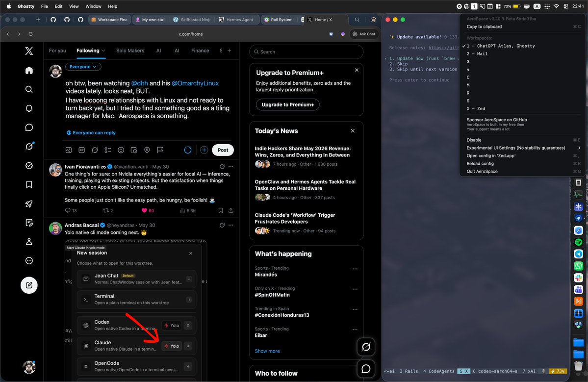Image resolution: width=588 pixels, height=382 pixels.
Task: Schedule the draft post
Action: coord(134,150)
